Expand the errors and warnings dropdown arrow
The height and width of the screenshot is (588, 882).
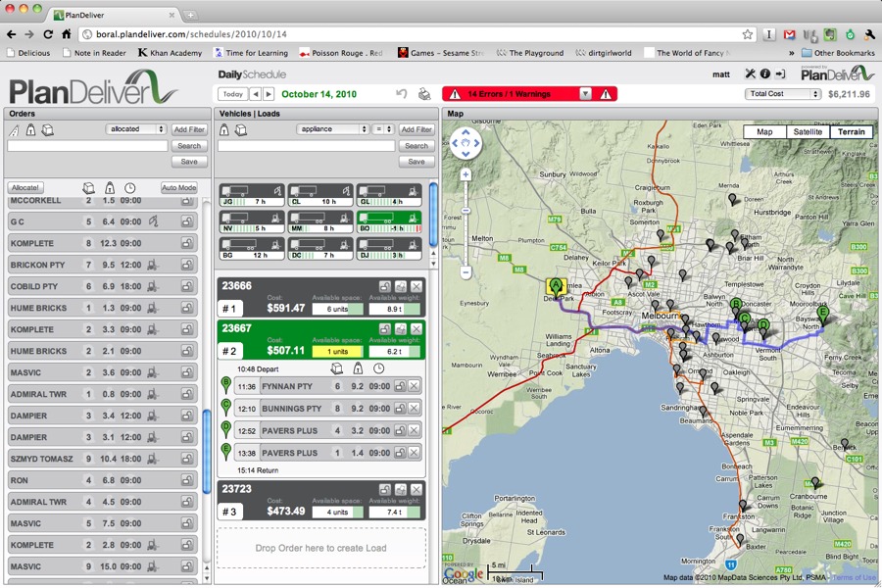pos(586,94)
